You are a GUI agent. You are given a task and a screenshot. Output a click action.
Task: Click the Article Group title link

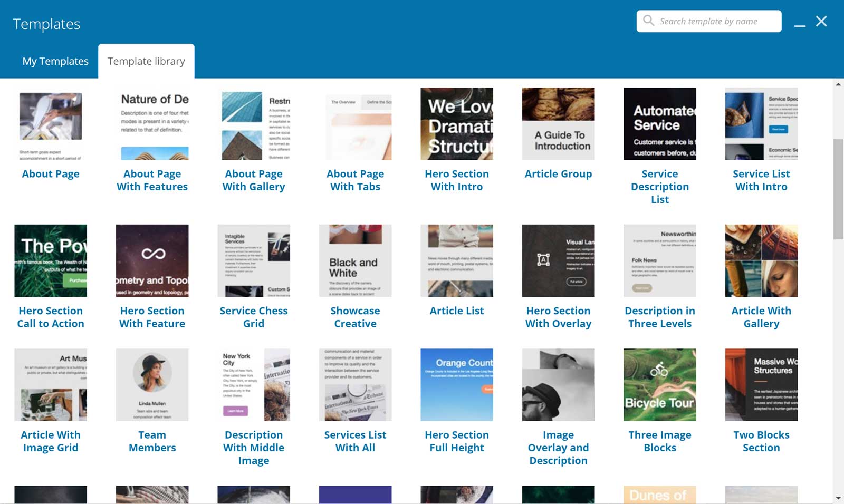tap(559, 174)
